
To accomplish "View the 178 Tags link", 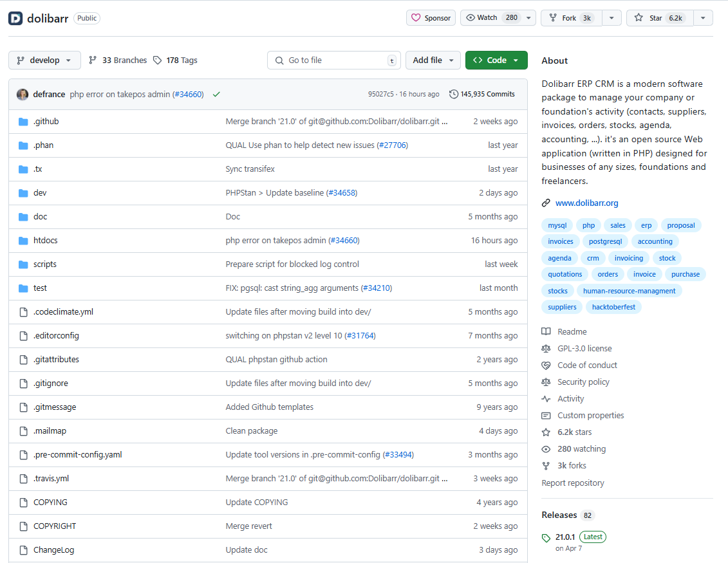I will click(x=176, y=60).
